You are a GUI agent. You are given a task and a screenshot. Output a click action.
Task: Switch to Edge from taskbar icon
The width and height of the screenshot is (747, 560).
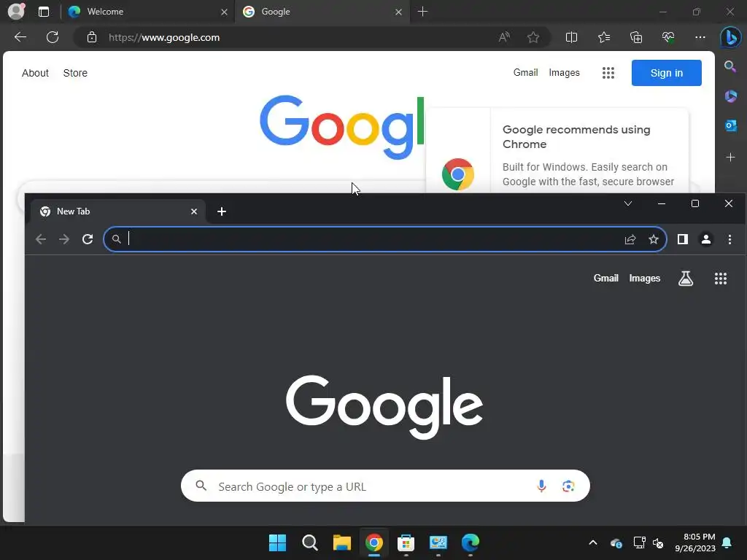coord(471,542)
